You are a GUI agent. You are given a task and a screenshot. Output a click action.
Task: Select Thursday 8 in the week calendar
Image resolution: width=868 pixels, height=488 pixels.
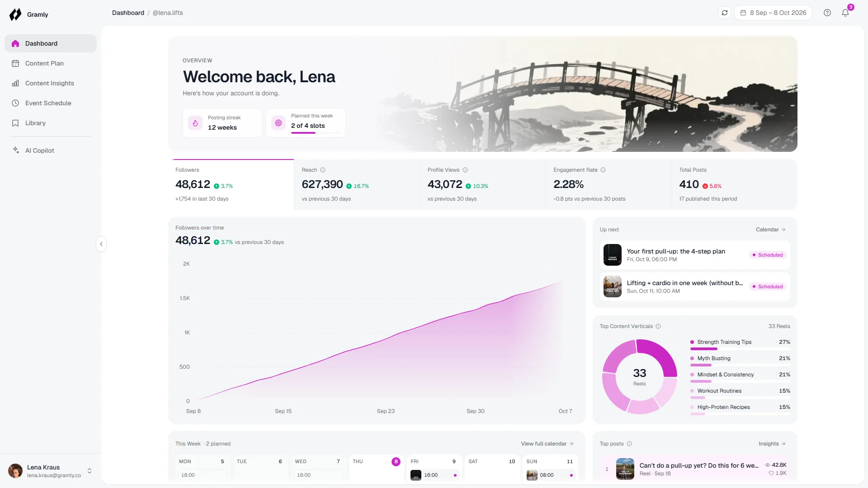coord(396,461)
